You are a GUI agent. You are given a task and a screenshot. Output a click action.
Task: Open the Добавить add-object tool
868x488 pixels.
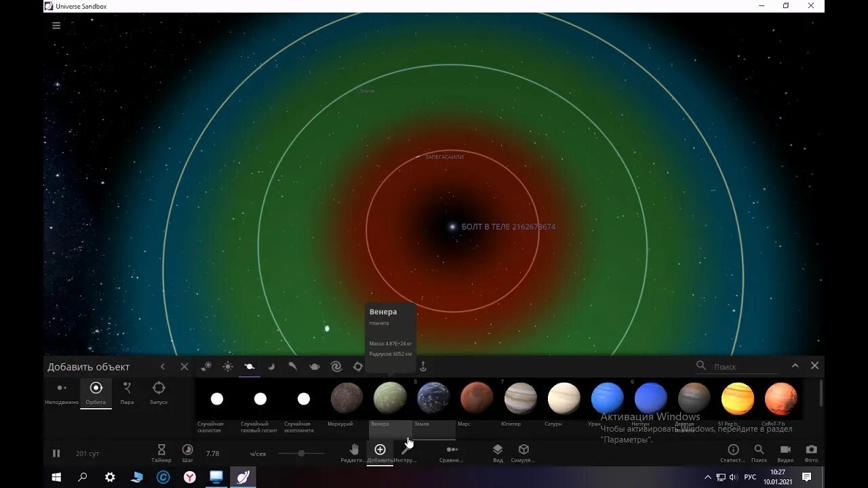point(380,453)
